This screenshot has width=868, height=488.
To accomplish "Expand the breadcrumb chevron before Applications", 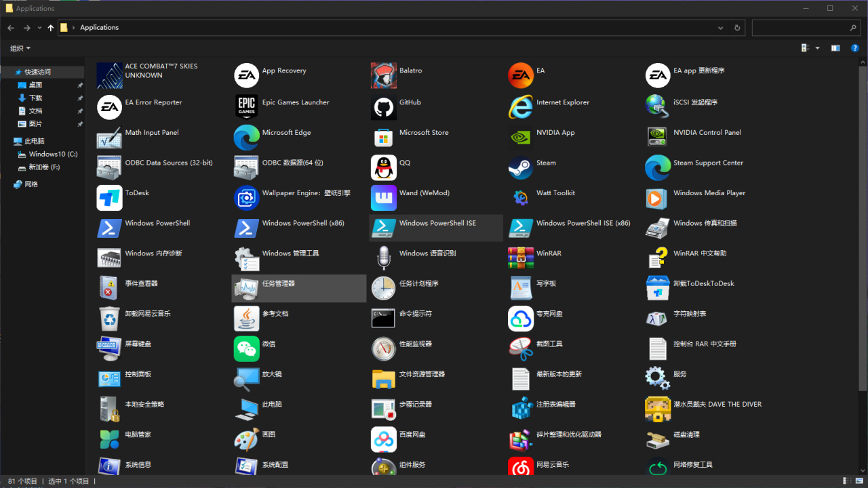I will coord(74,28).
